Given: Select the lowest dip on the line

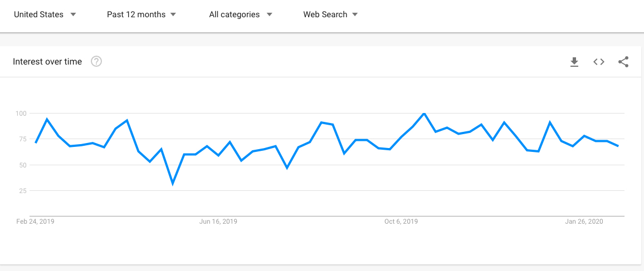Looking at the screenshot, I should click(x=173, y=184).
